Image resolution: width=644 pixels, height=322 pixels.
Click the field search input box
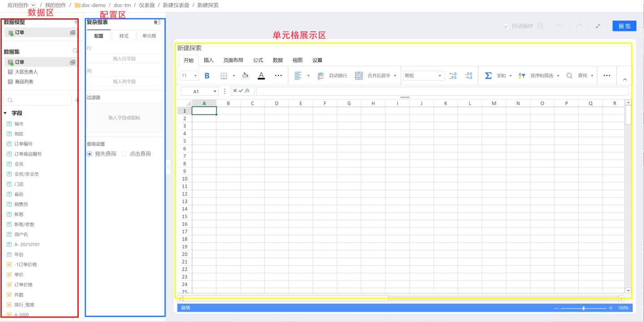38,100
